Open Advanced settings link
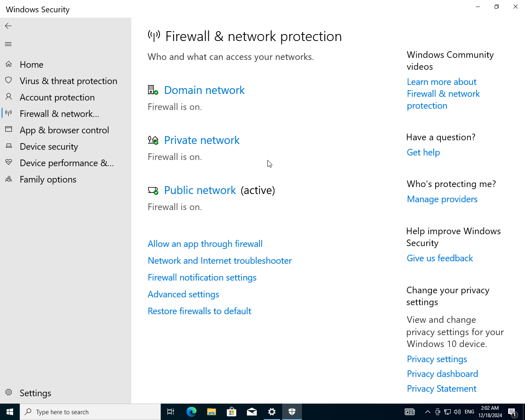The height and width of the screenshot is (420, 525). coord(183,294)
